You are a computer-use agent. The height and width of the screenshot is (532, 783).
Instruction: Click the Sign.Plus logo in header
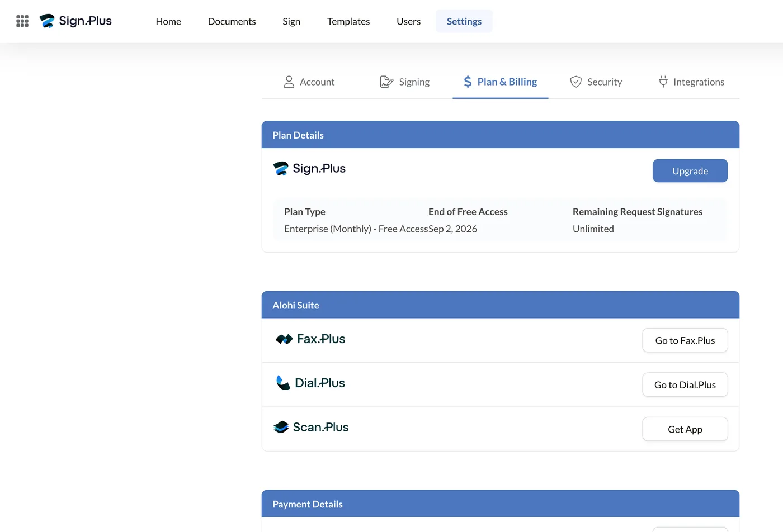76,21
